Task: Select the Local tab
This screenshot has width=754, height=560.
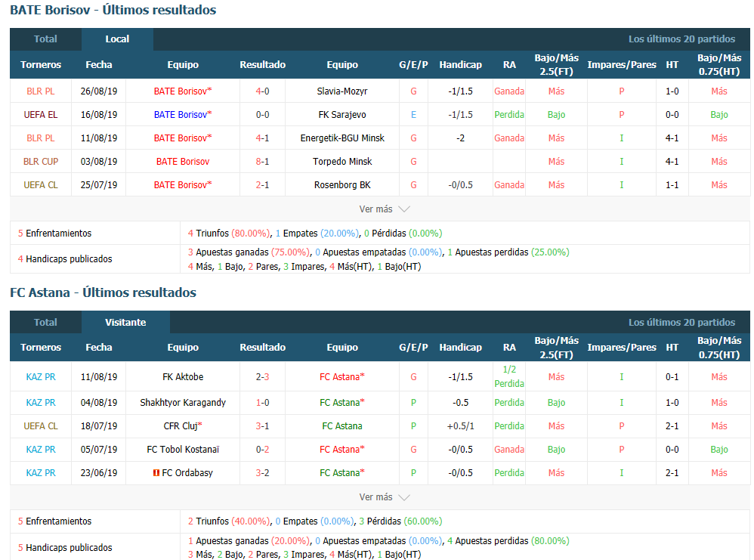Action: (117, 39)
